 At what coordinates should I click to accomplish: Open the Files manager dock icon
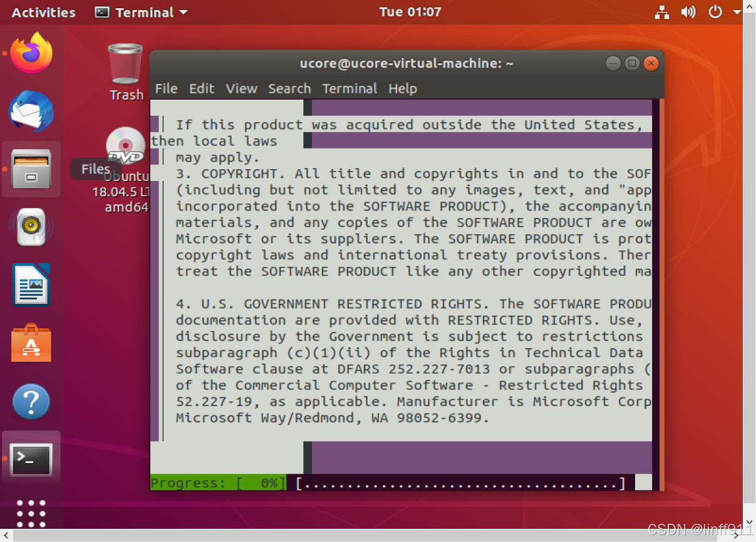pyautogui.click(x=31, y=170)
